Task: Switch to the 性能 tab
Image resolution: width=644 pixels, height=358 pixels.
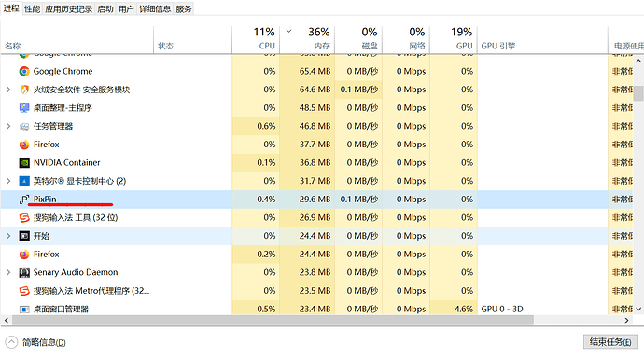Action: 32,9
